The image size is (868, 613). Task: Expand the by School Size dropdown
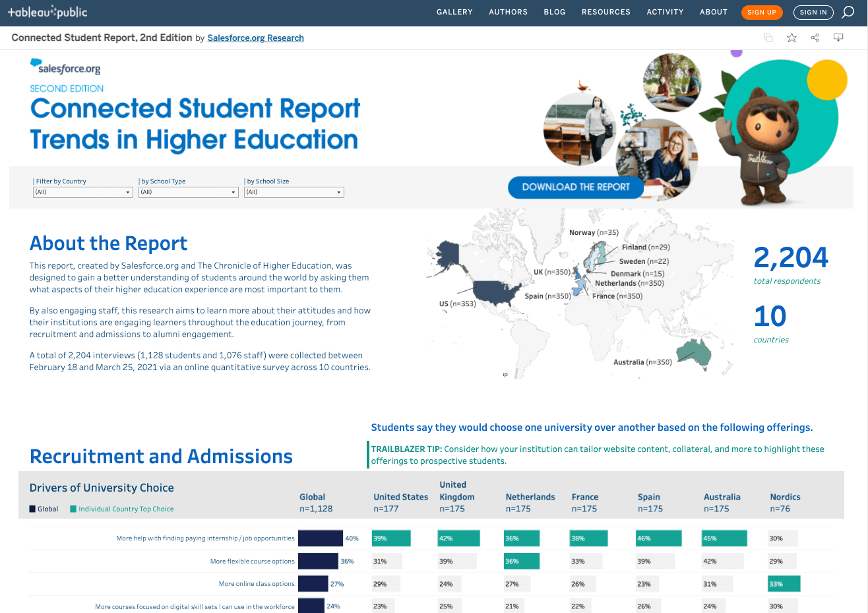click(x=294, y=192)
